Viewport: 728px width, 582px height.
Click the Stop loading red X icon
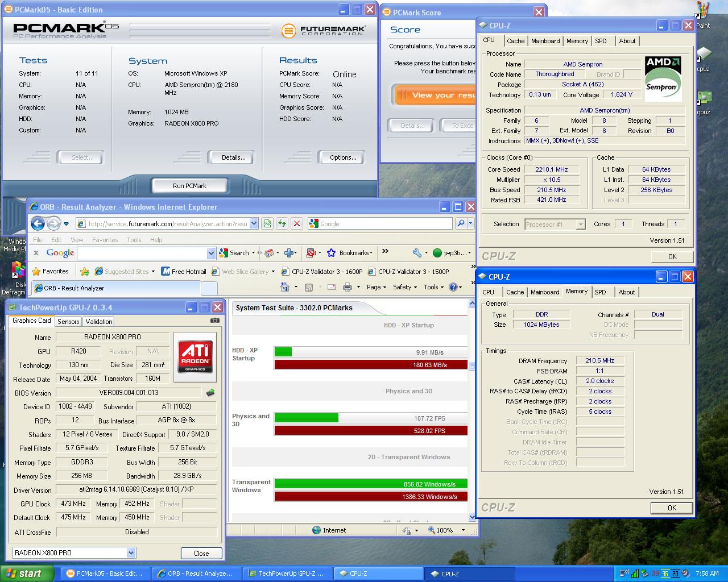pyautogui.click(x=296, y=223)
